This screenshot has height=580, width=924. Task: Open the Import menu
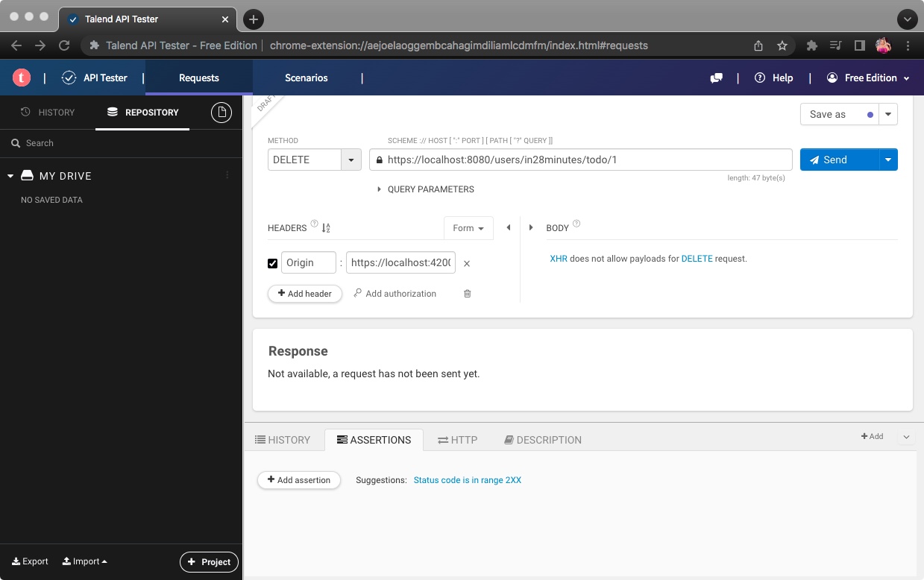pos(84,561)
